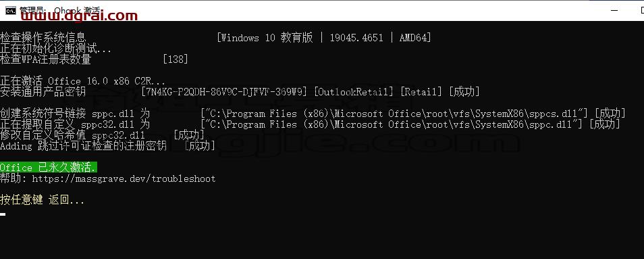Click the window title bar text
Screen dimensions: 644x259
[61, 10]
